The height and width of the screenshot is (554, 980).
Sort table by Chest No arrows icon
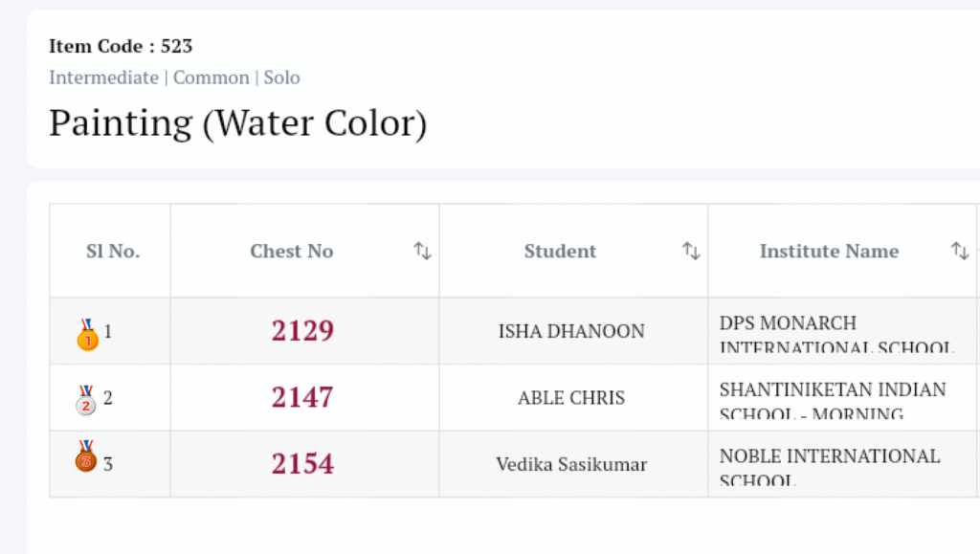[x=422, y=251]
